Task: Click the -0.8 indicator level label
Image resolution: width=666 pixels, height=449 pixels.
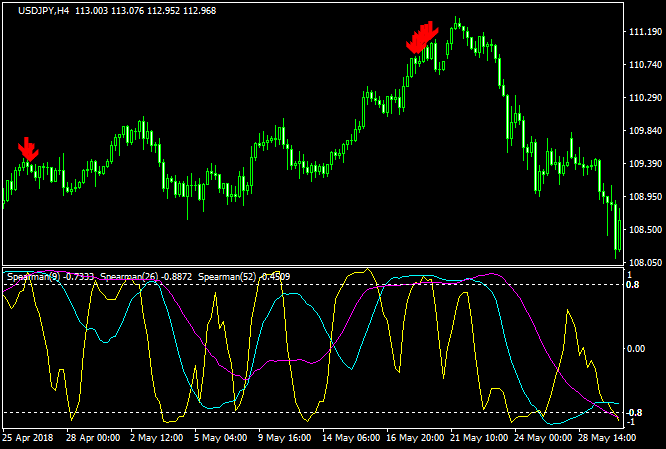Action: pos(634,413)
